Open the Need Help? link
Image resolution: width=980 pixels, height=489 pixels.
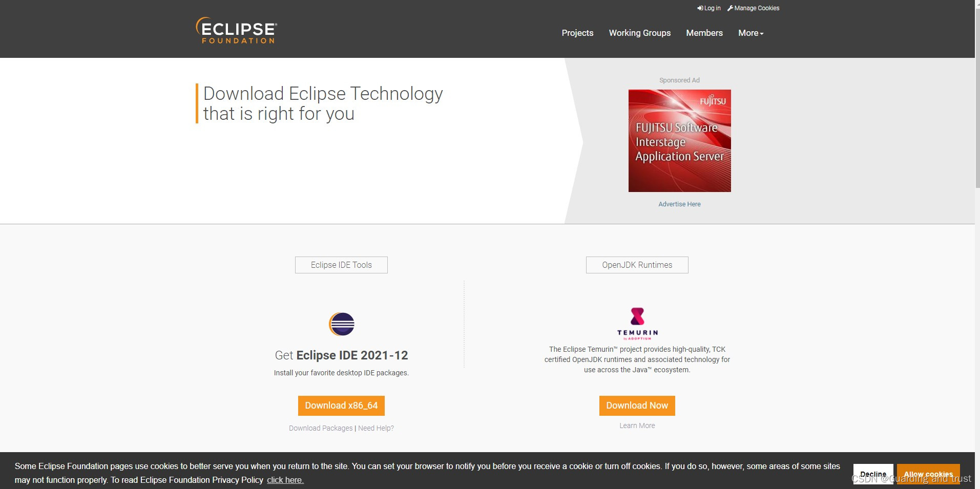pyautogui.click(x=376, y=428)
